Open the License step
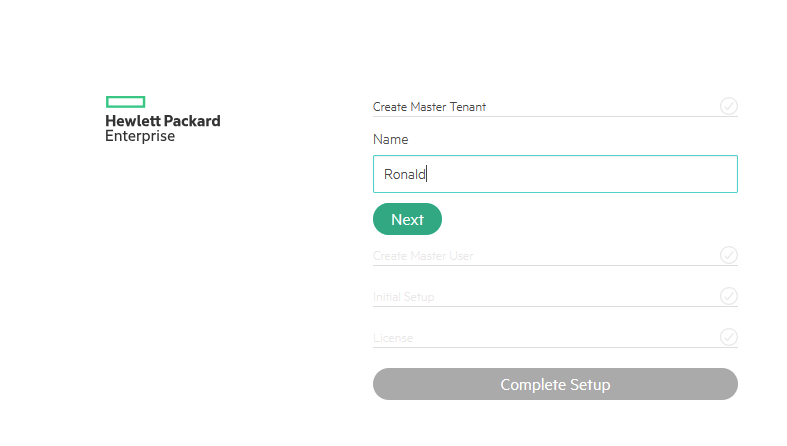 (393, 338)
